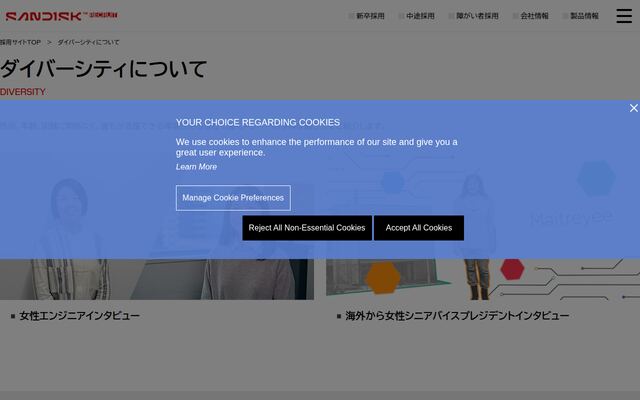Viewport: 640px width, 400px height.
Task: Open 女性エンジニアインタビュー link
Action: tap(80, 316)
